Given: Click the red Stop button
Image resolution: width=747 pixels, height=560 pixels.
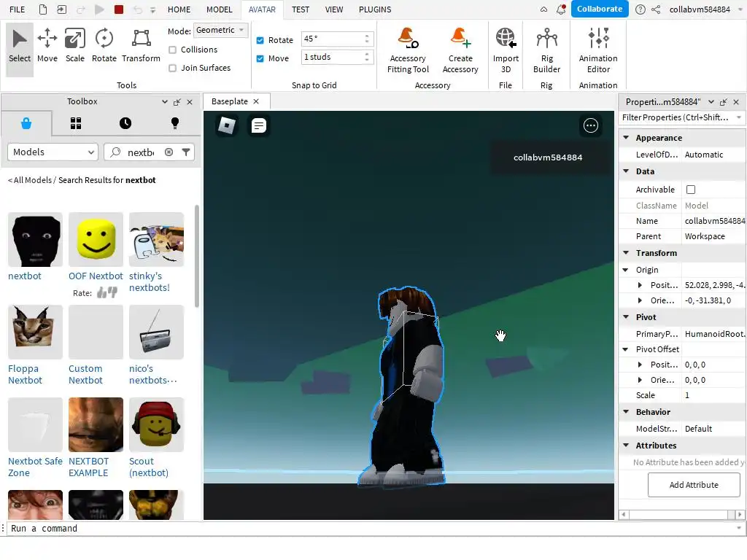Looking at the screenshot, I should coord(119,9).
